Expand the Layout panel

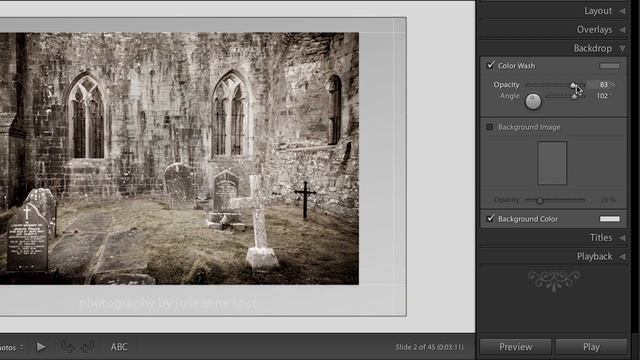(x=622, y=11)
